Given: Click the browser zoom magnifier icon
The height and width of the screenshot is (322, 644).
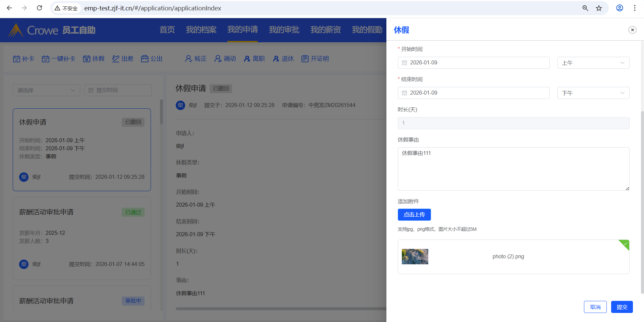Looking at the screenshot, I should [x=585, y=8].
